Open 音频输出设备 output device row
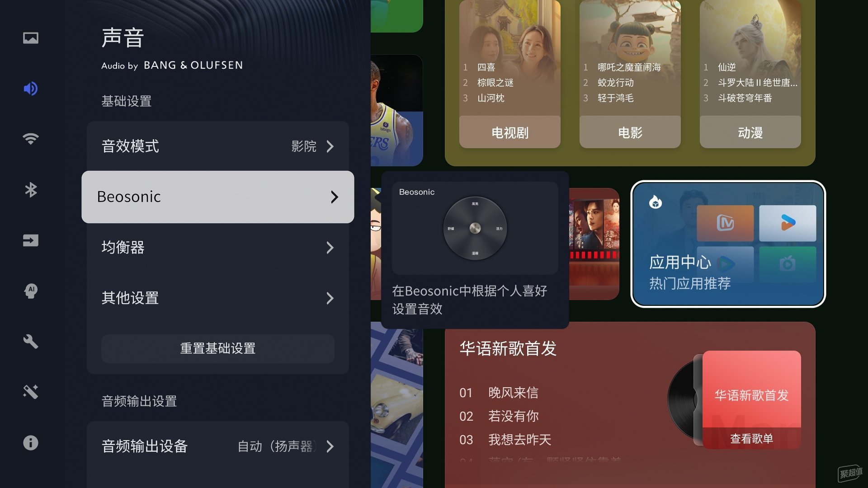Screen dimensions: 868x488 click(218, 446)
